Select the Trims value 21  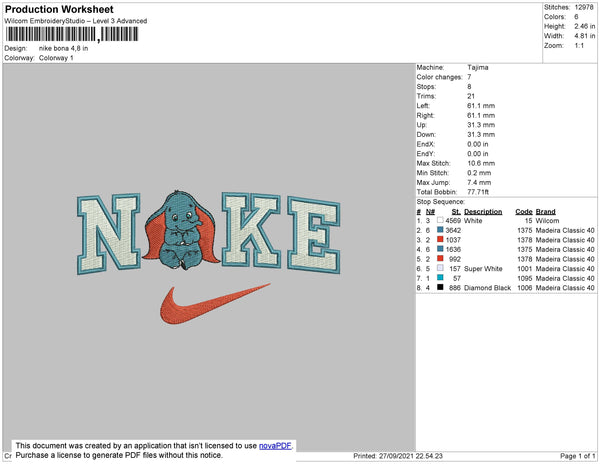coord(471,96)
